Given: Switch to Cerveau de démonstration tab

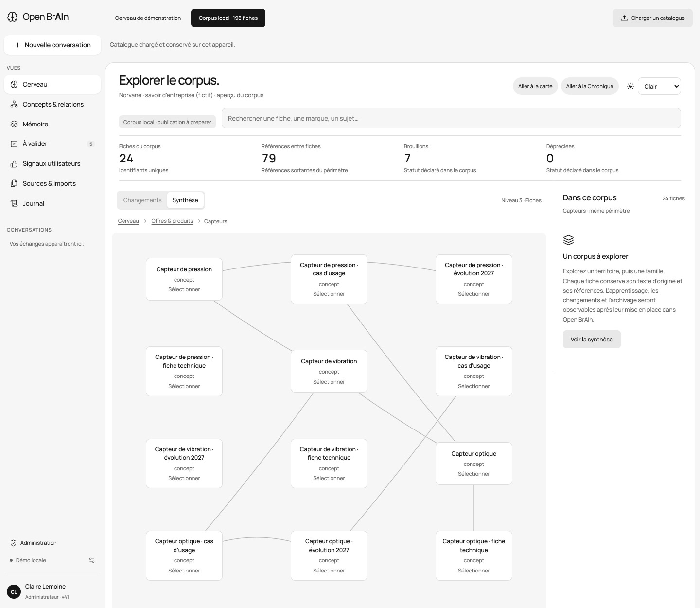Looking at the screenshot, I should [148, 18].
